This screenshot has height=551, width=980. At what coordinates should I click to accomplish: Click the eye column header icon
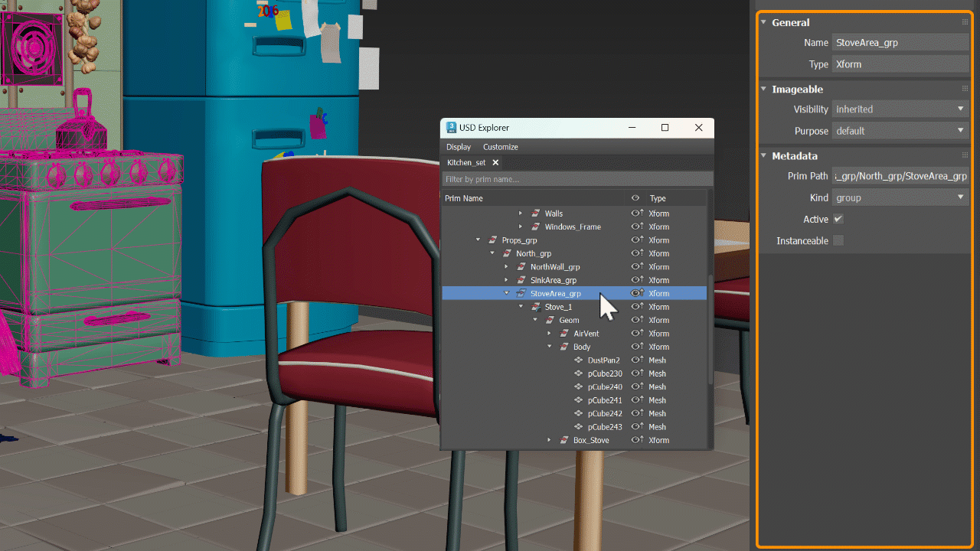coord(635,197)
